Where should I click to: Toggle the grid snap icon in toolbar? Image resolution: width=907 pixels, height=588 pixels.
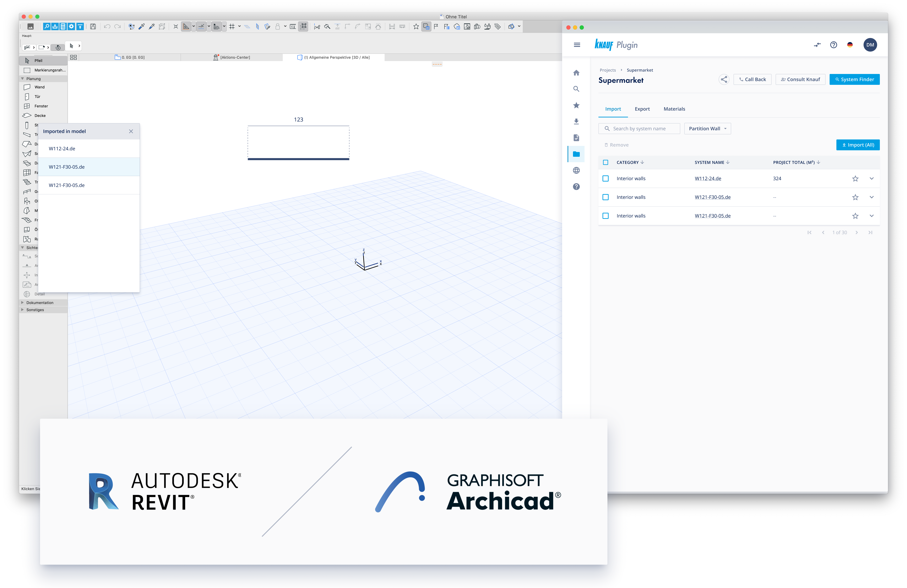(x=232, y=27)
